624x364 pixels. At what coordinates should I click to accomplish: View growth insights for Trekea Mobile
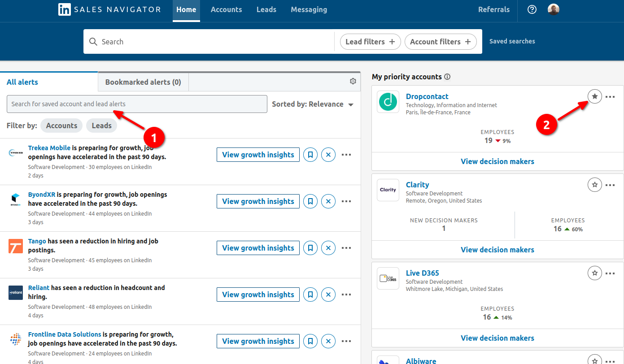pyautogui.click(x=258, y=155)
